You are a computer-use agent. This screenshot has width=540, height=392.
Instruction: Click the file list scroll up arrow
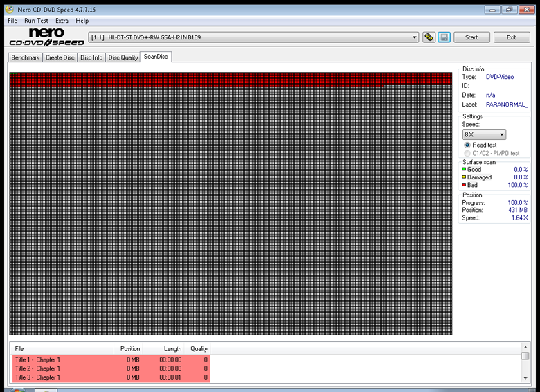525,347
